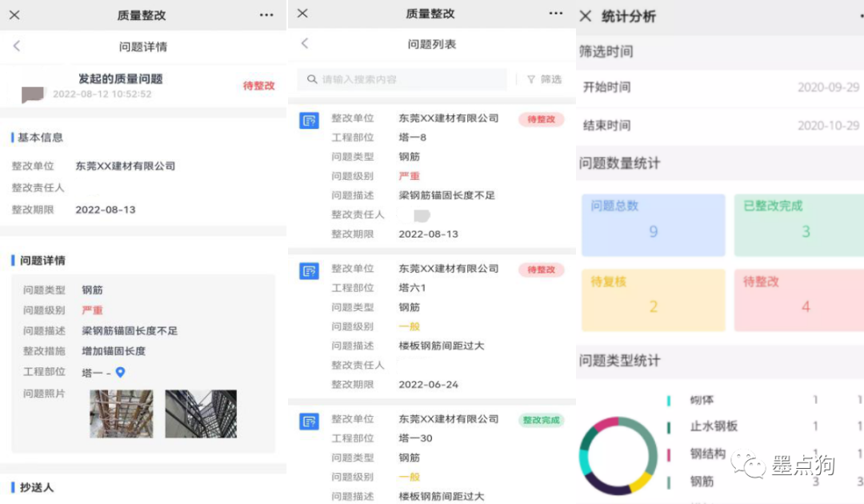The image size is (864, 504).
Task: Click the document icon for 塔六1 issue
Action: [309, 271]
